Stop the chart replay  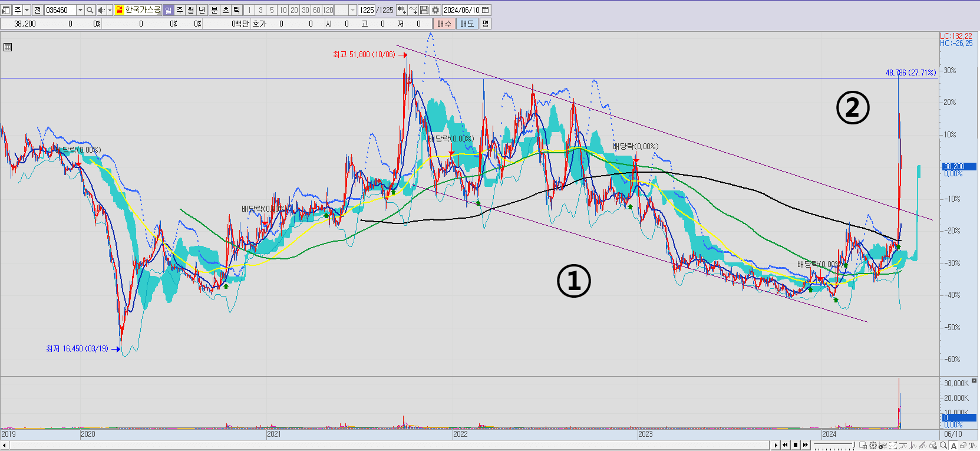click(796, 445)
